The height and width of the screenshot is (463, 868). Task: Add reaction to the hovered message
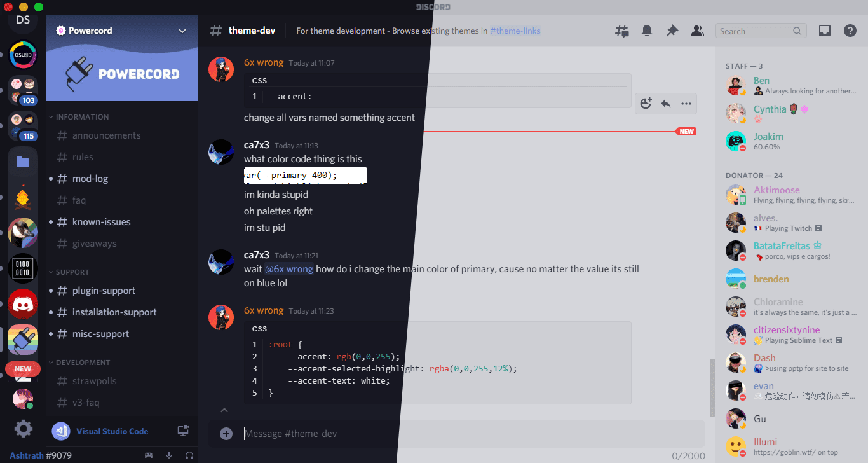tap(646, 104)
